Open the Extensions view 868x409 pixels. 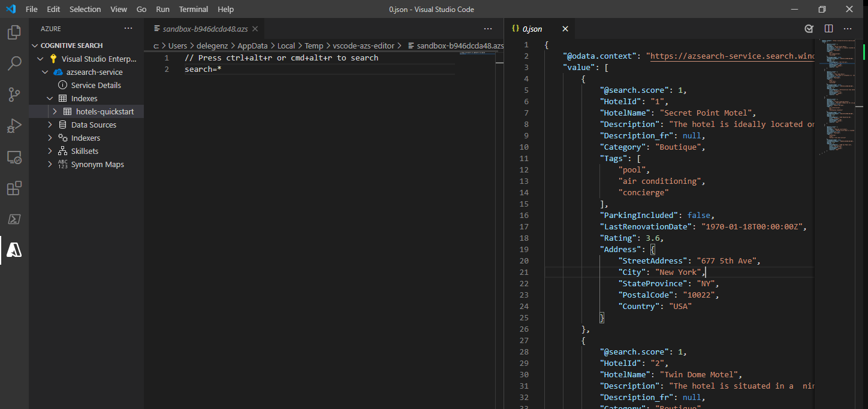(14, 189)
